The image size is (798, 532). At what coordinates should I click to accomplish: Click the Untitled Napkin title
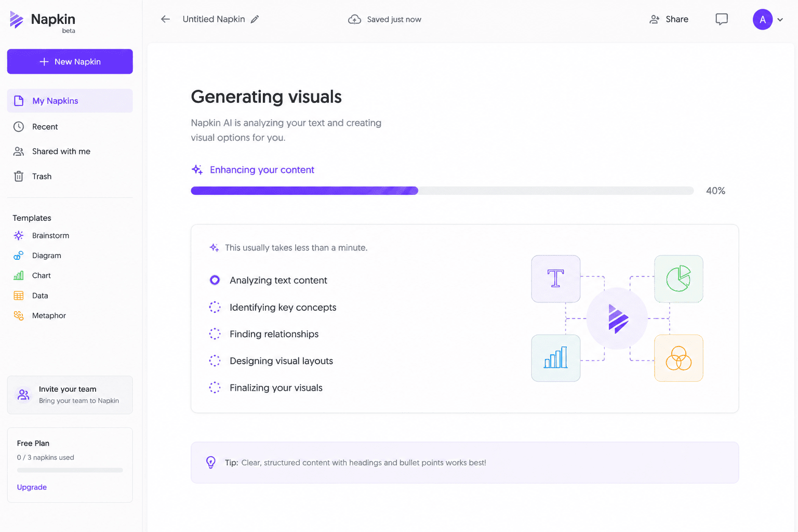click(214, 19)
